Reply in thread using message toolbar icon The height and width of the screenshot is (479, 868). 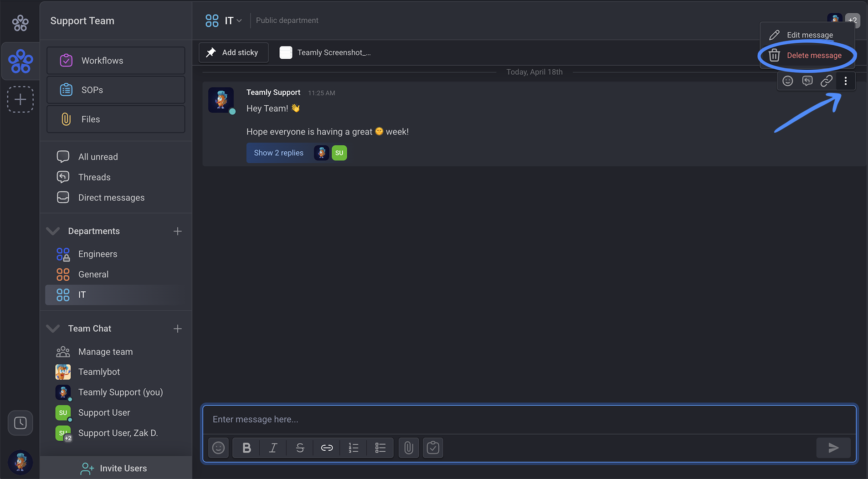coord(807,81)
